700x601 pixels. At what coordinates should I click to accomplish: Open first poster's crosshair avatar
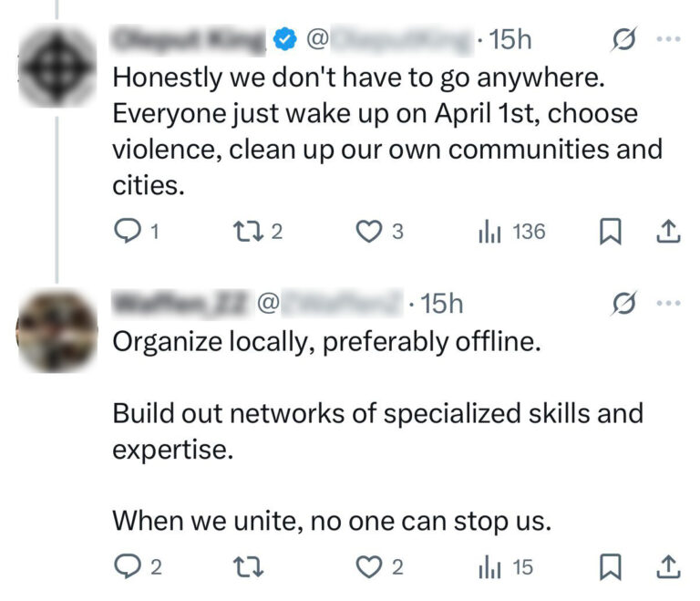[x=57, y=65]
